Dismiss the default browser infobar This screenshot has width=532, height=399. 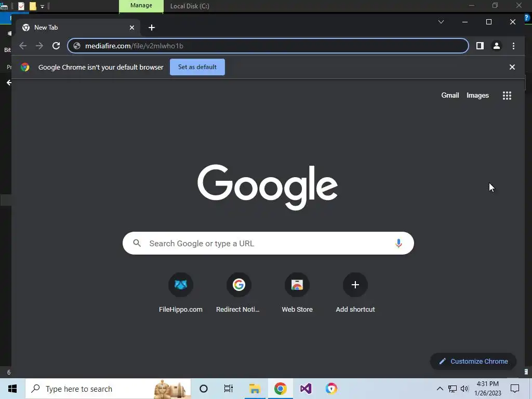[512, 67]
